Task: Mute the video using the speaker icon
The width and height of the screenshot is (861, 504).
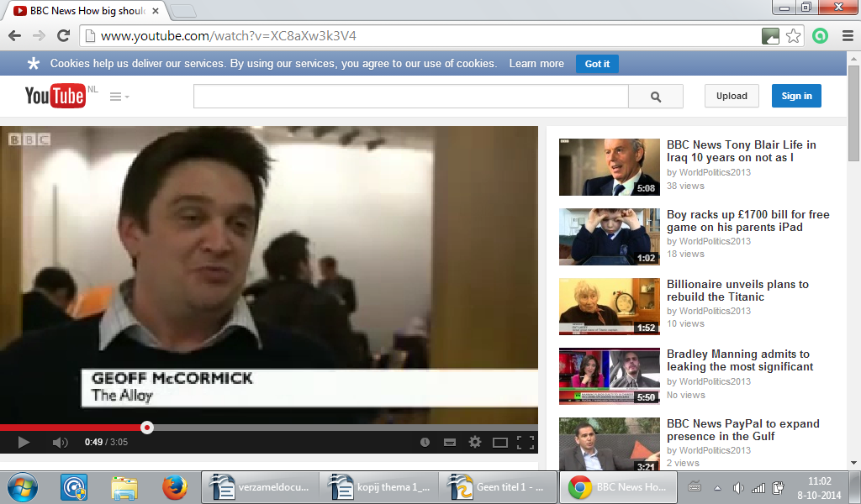Action: click(x=60, y=443)
